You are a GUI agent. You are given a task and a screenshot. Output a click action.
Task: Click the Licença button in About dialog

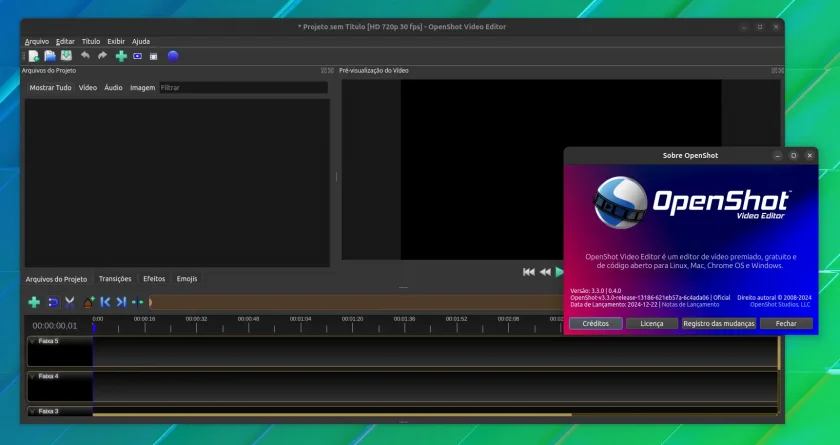tap(651, 323)
